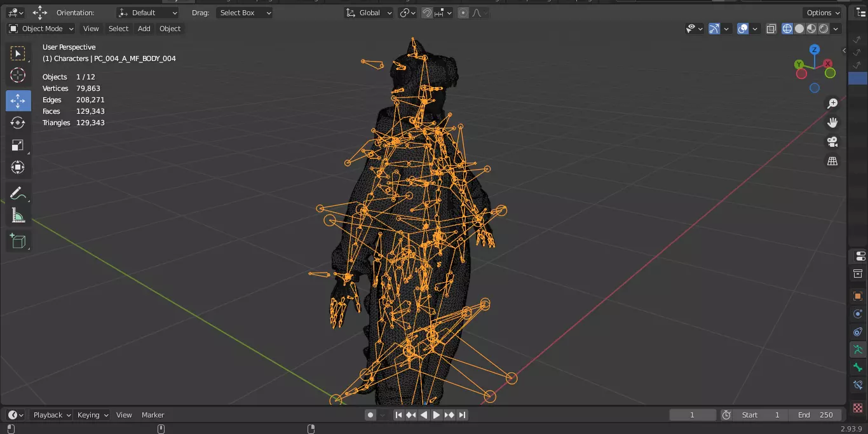The height and width of the screenshot is (434, 868).
Task: Toggle viewport overlays
Action: tap(743, 29)
